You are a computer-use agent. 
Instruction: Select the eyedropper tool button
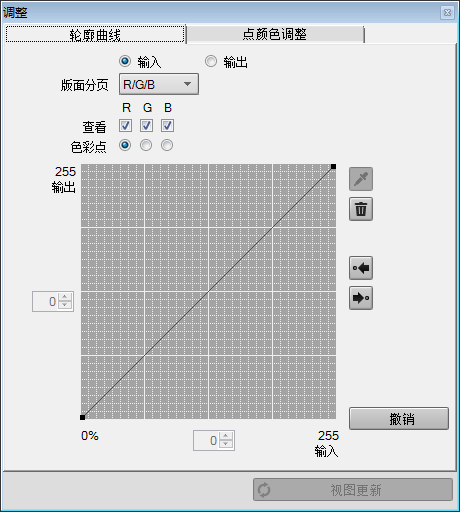pos(361,179)
